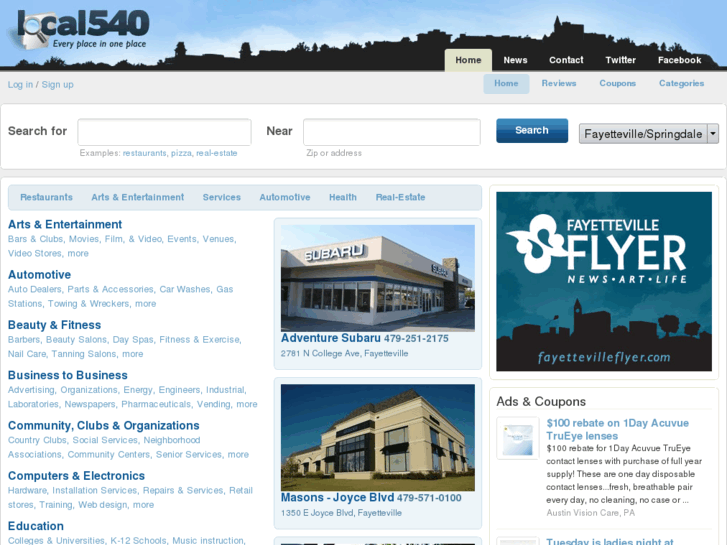This screenshot has width=727, height=545.
Task: Select Services in category bar
Action: click(222, 197)
